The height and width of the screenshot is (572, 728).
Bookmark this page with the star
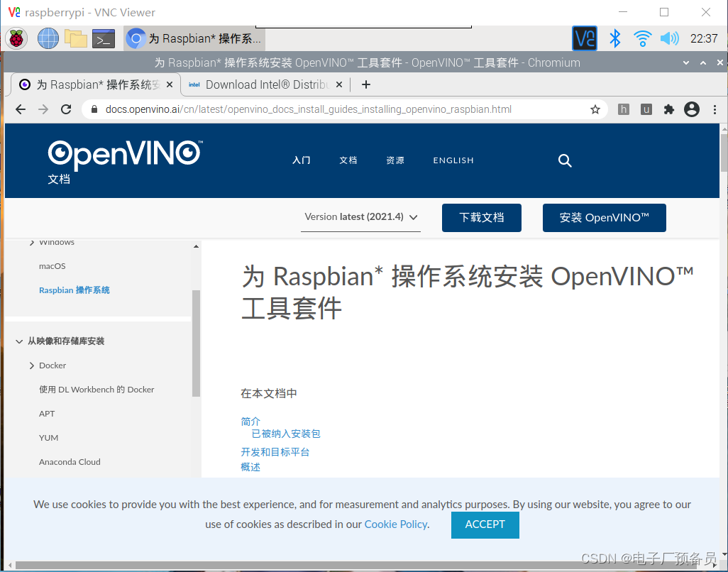595,109
